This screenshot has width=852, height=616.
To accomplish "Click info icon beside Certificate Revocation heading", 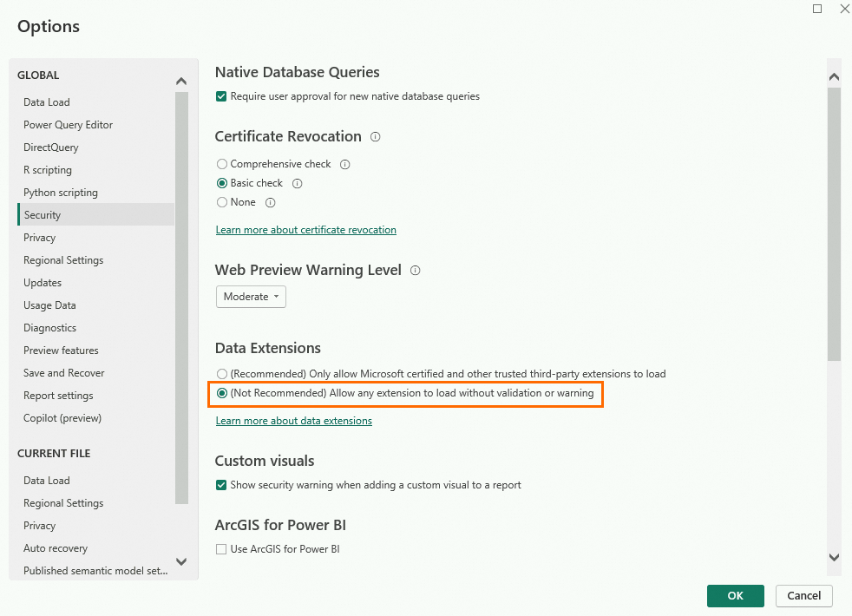I will pos(376,137).
